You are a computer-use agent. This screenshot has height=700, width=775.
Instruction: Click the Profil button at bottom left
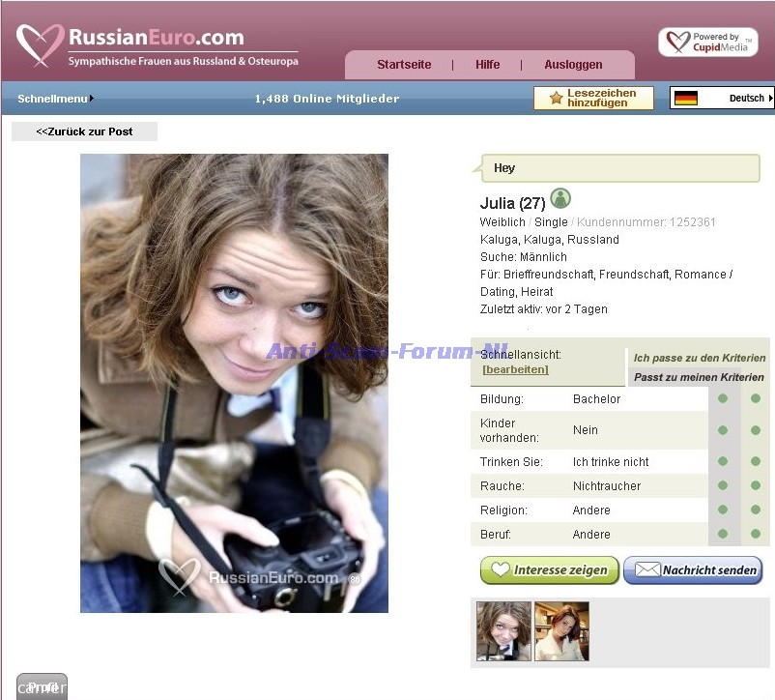pyautogui.click(x=42, y=686)
